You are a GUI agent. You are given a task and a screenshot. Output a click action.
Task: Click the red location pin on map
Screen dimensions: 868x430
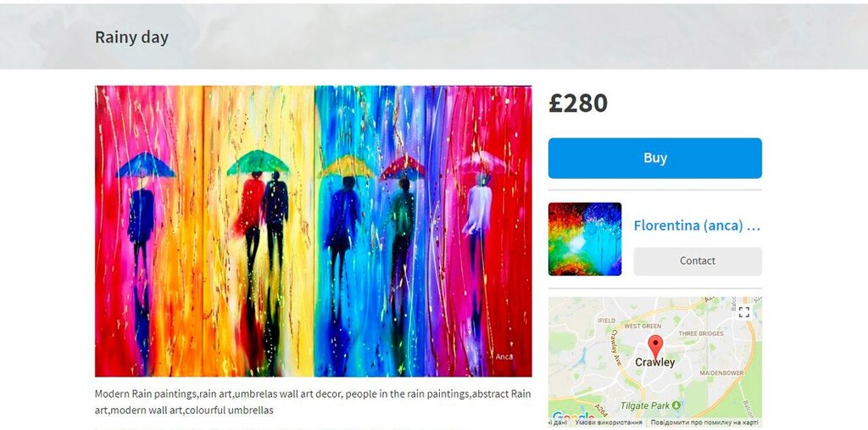point(655,346)
